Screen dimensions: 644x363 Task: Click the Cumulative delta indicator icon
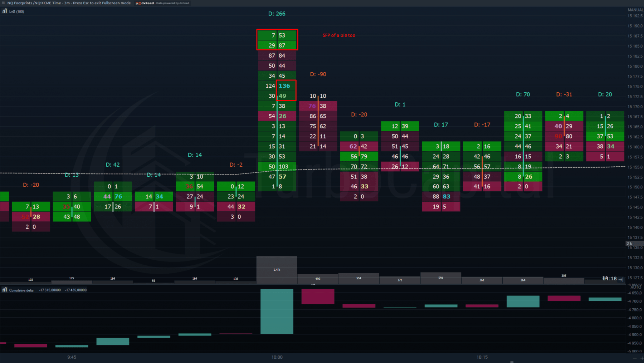click(x=5, y=290)
